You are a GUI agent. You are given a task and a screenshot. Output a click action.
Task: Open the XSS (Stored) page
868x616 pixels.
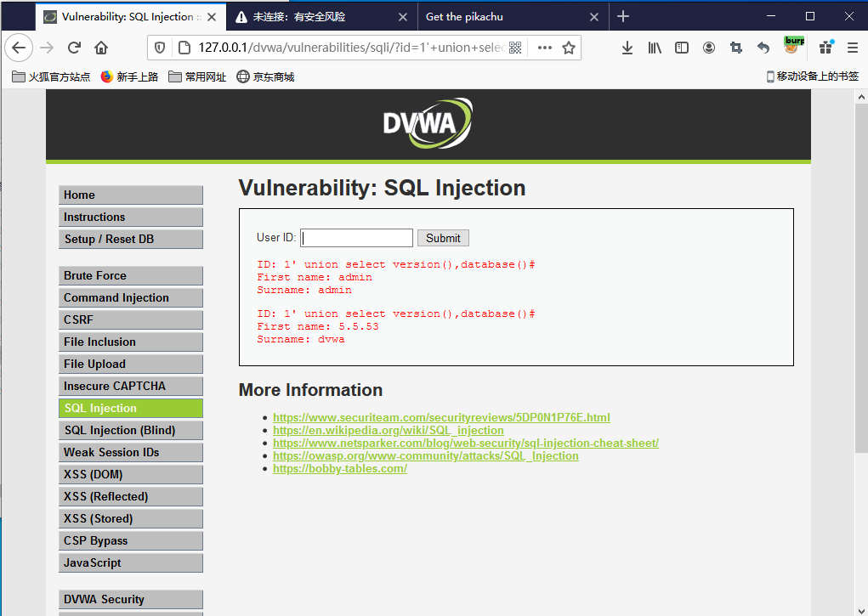click(131, 518)
